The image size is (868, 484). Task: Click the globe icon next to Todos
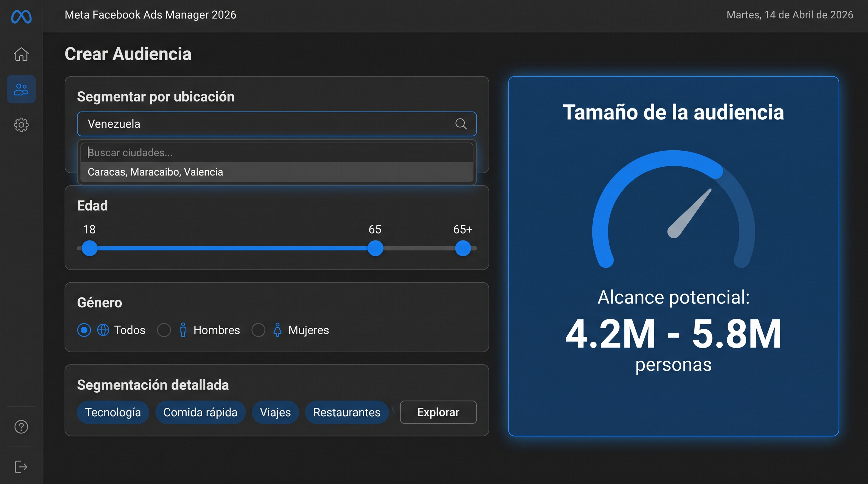coord(103,330)
